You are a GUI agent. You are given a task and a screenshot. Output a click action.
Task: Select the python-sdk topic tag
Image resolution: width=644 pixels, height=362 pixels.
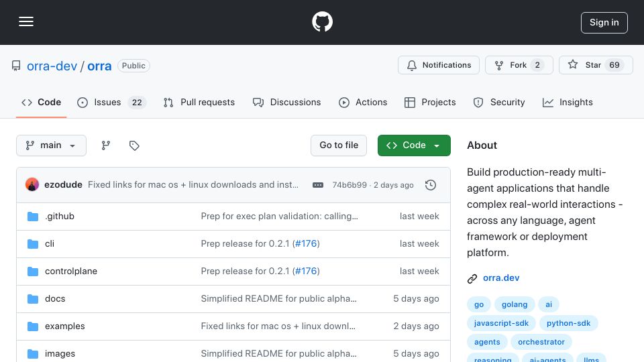click(x=568, y=323)
